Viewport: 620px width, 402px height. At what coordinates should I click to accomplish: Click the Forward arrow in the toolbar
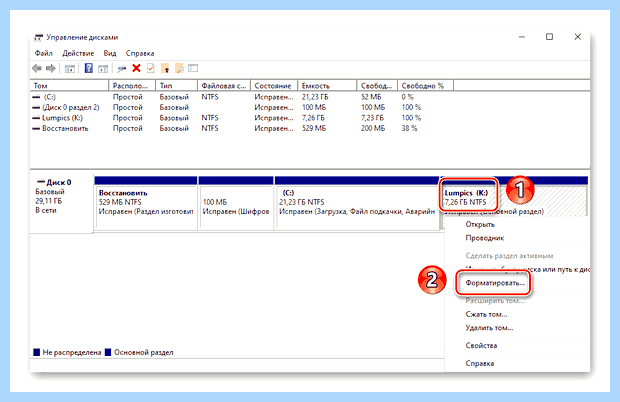click(x=51, y=69)
